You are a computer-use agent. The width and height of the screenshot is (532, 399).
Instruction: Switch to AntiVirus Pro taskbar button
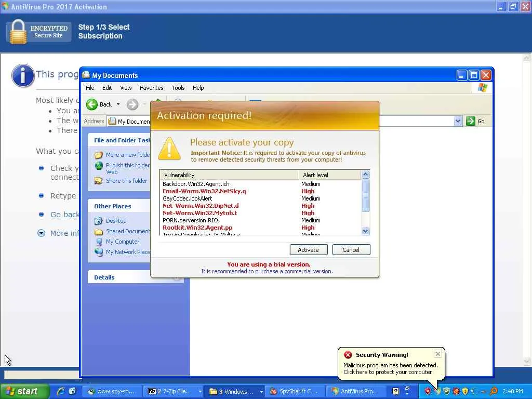[x=357, y=391]
